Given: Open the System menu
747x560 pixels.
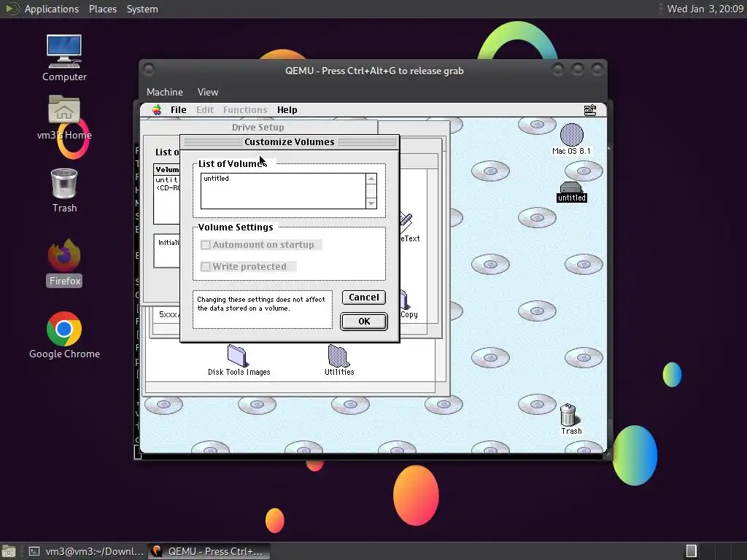Looking at the screenshot, I should (142, 9).
